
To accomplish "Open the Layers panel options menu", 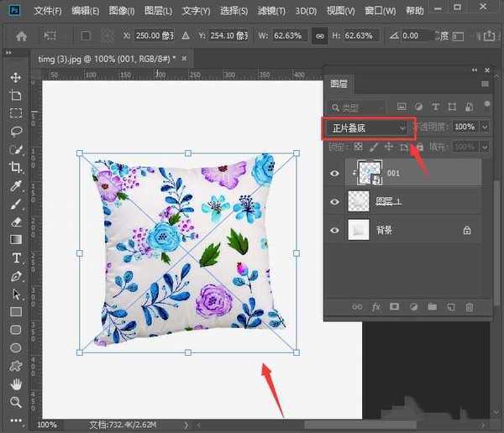I will click(485, 84).
